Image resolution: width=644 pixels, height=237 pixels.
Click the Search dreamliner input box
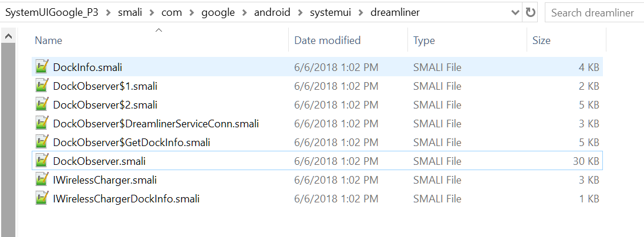point(594,13)
